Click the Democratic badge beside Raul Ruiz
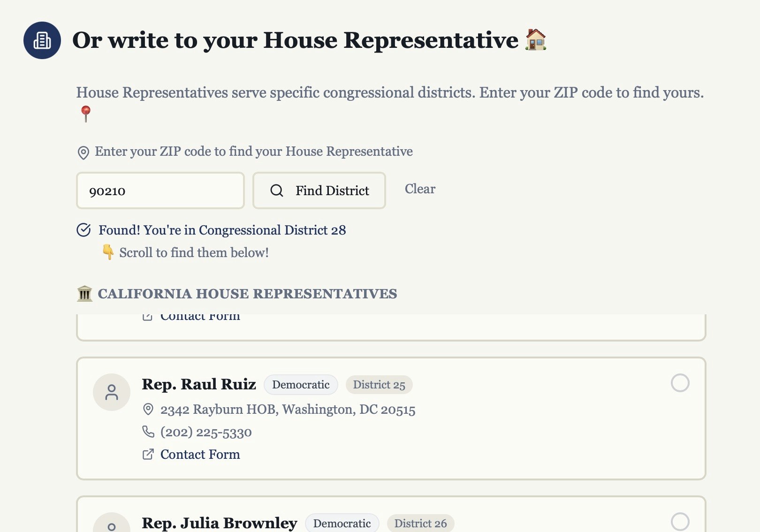760x532 pixels. point(301,385)
